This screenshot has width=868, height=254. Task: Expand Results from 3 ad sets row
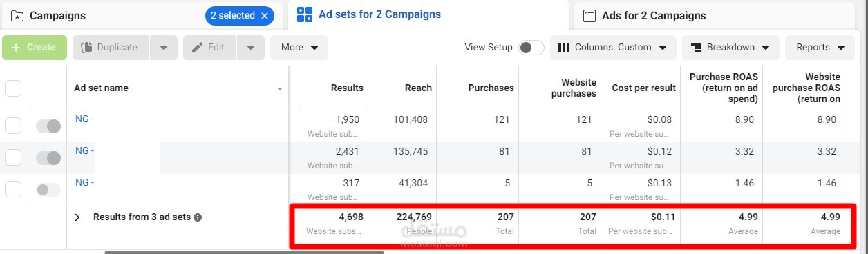point(77,217)
